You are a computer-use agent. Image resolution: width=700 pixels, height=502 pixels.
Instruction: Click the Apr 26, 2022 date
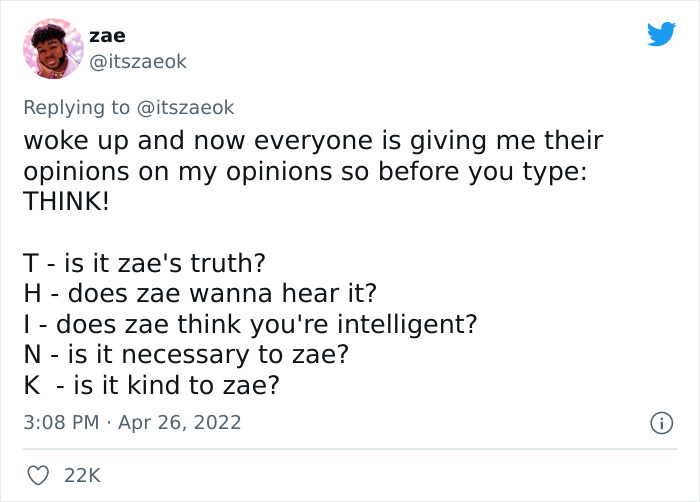[181, 422]
